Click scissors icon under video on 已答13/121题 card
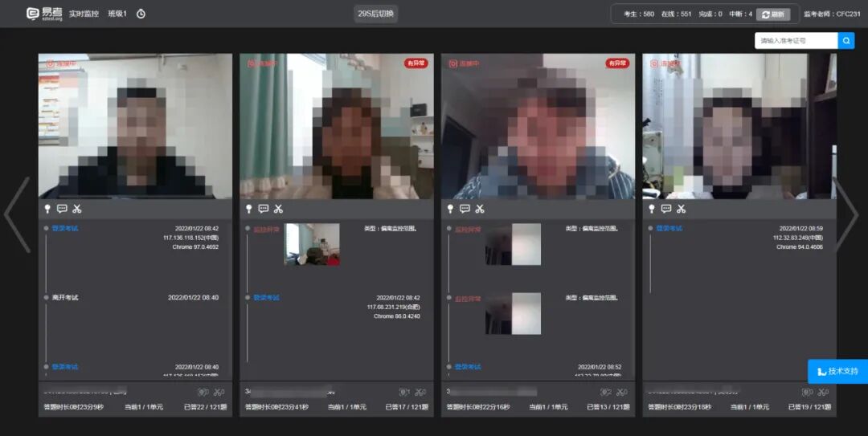This screenshot has width=868, height=436. (x=480, y=209)
